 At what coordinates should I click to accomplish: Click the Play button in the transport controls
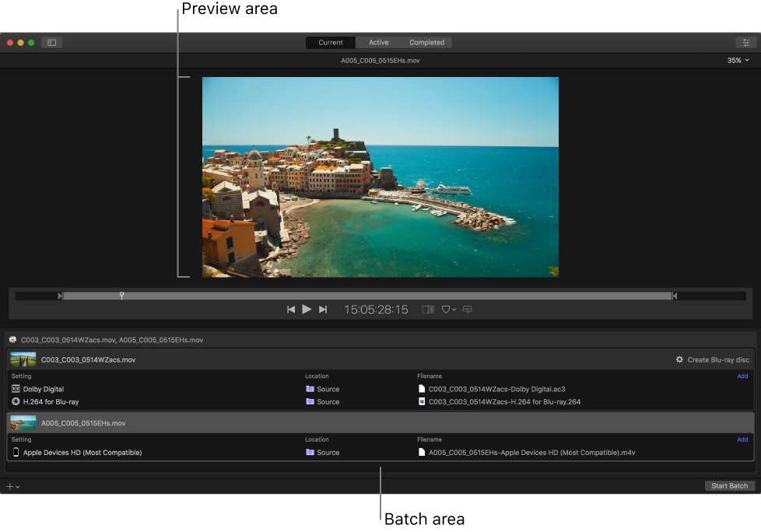click(307, 309)
